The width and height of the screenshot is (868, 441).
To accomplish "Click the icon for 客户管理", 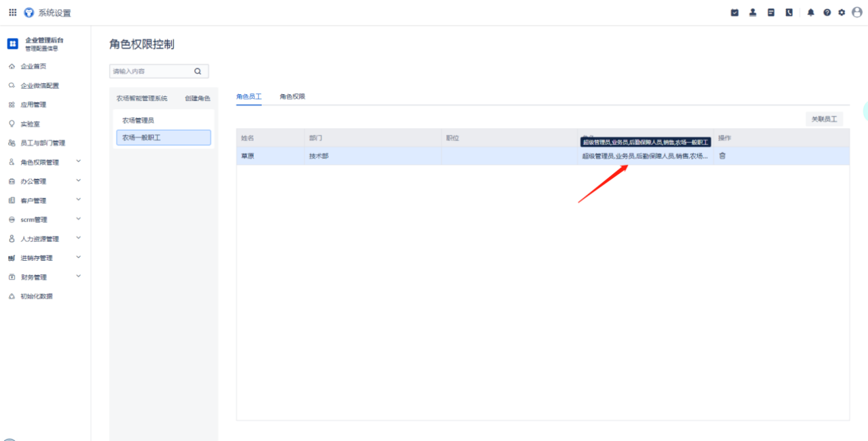I will (12, 201).
